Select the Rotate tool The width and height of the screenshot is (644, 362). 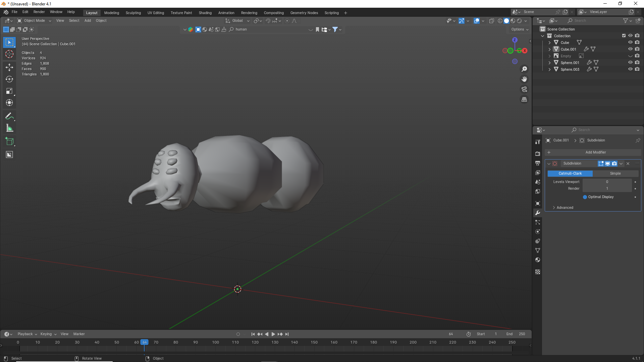9,79
